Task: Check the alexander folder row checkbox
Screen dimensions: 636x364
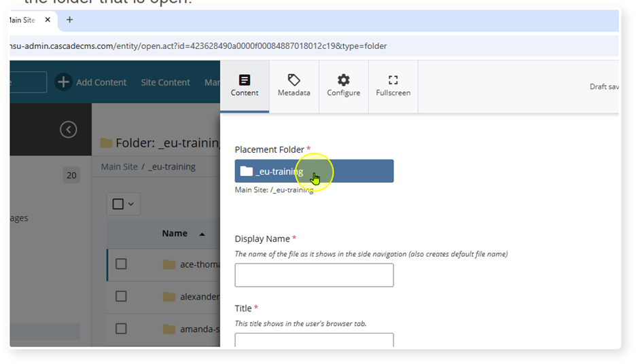Action: click(121, 296)
